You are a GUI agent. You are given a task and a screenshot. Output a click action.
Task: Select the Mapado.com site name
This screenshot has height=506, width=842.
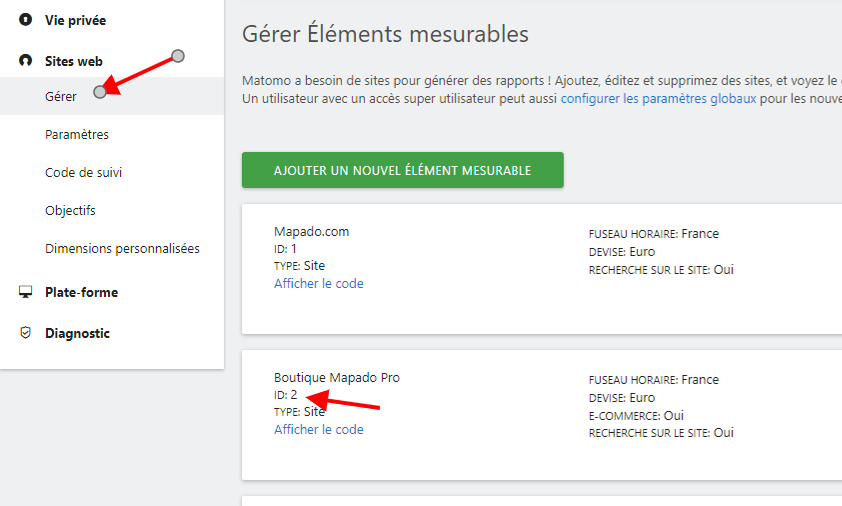click(311, 231)
